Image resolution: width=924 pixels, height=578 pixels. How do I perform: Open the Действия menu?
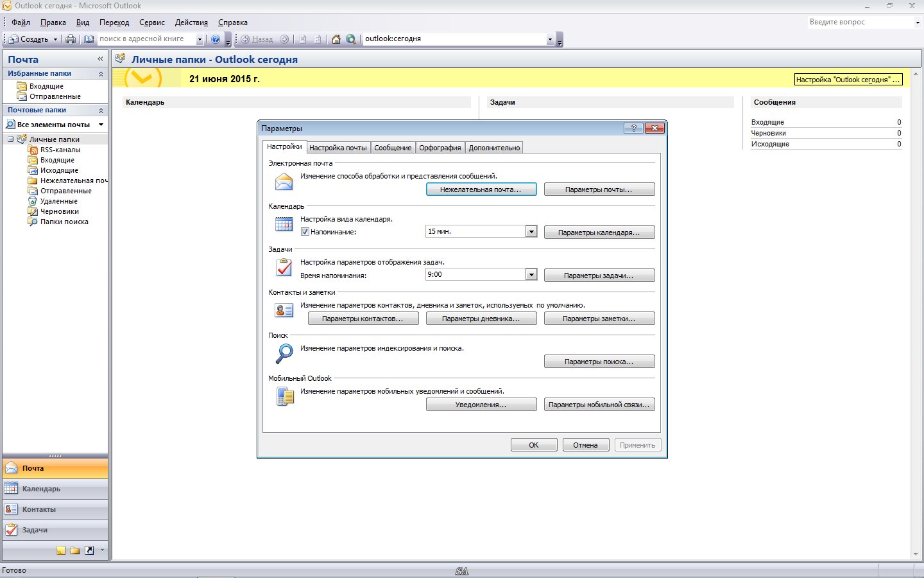click(191, 22)
